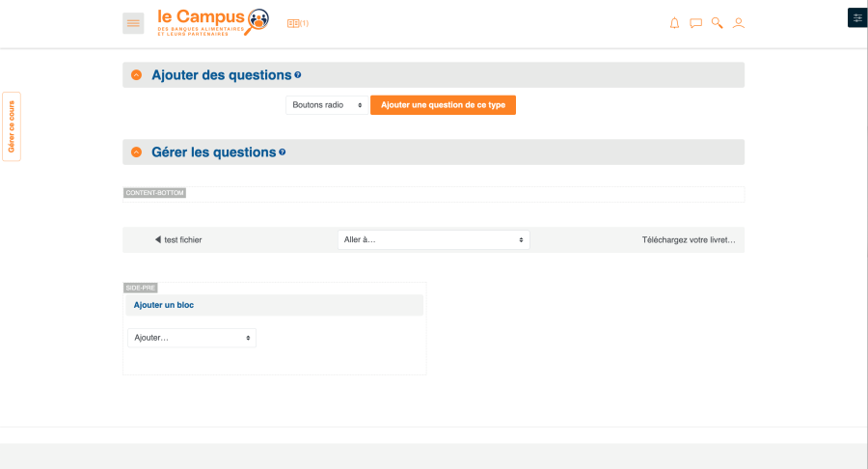Click Ajouter une question de ce type
The image size is (868, 469).
pyautogui.click(x=443, y=104)
